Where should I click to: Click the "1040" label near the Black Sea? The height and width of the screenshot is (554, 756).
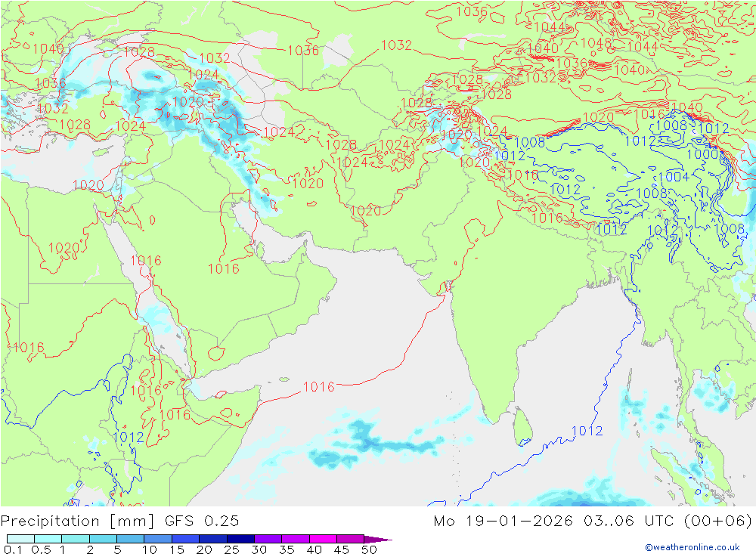pyautogui.click(x=48, y=48)
